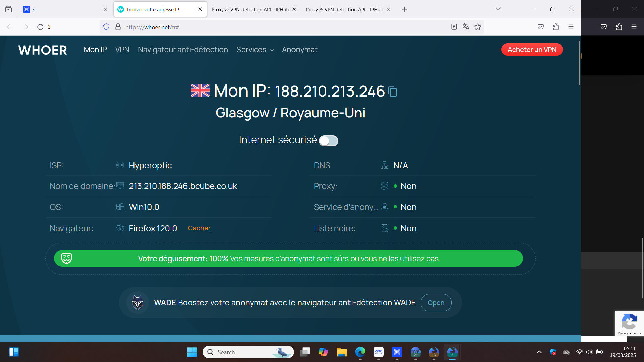The height and width of the screenshot is (362, 644).
Task: Open Task View on the taskbar
Action: [305, 352]
